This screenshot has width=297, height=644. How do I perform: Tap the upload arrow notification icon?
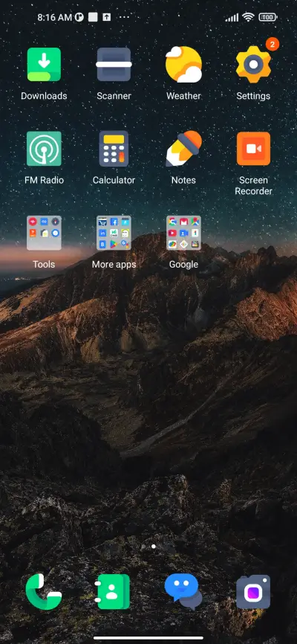coord(107,17)
